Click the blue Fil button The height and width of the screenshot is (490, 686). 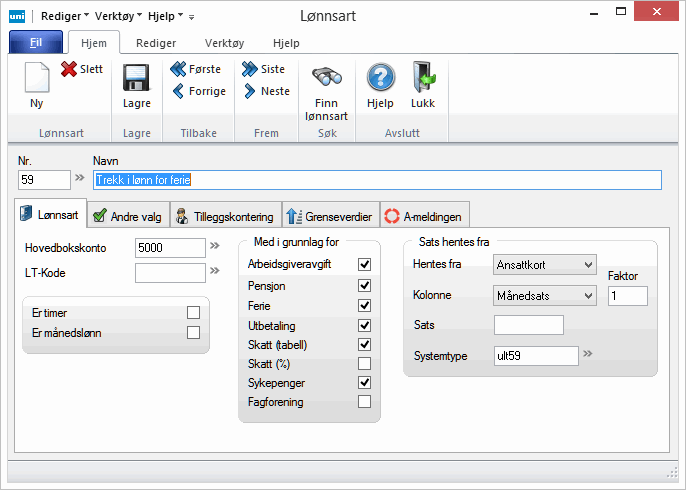click(x=36, y=43)
